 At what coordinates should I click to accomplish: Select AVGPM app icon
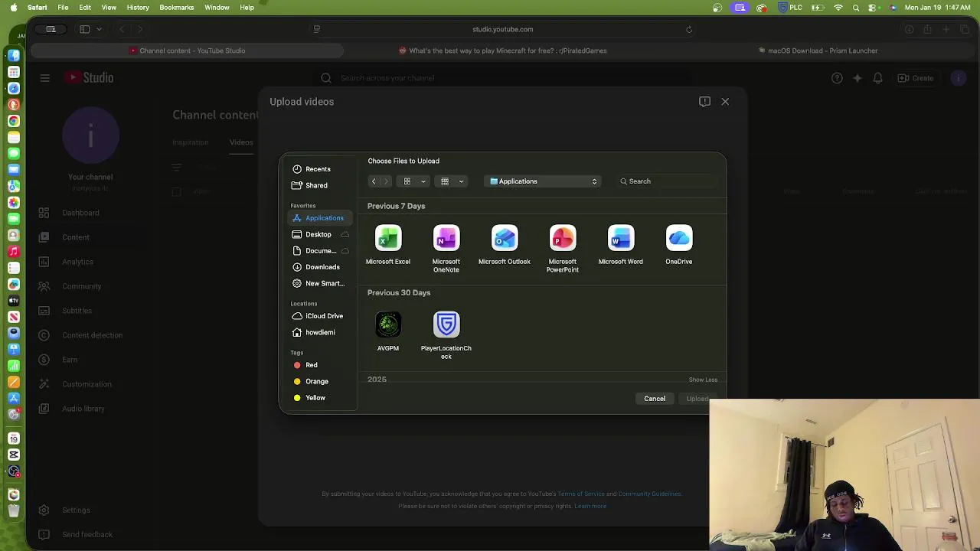(x=388, y=324)
